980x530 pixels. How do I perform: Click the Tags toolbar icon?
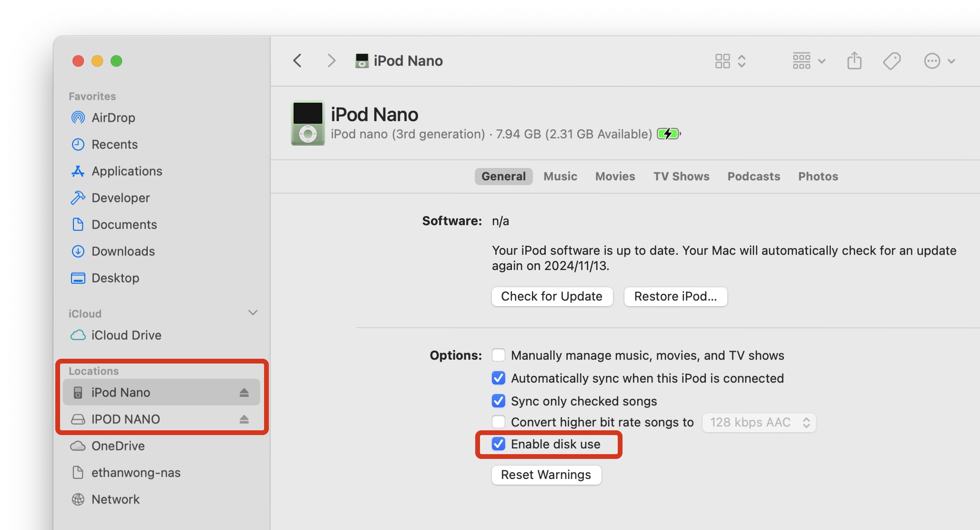pos(891,61)
